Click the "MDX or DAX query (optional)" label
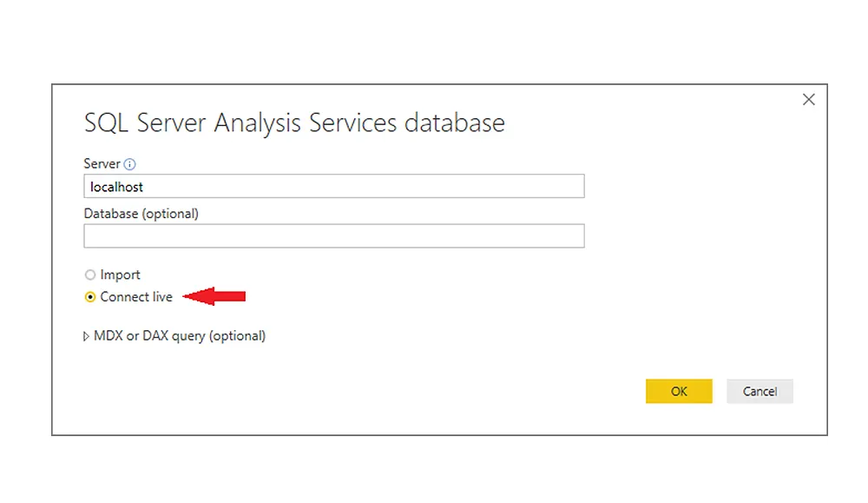Screen dimensions: 868x503 [180, 336]
